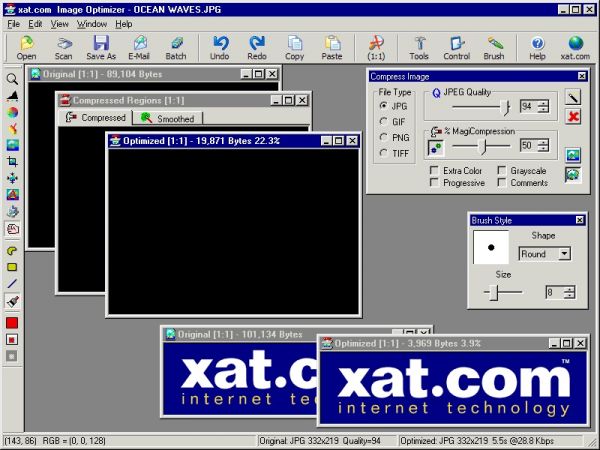Open the Edit menu
This screenshot has height=450, width=600.
pos(35,24)
